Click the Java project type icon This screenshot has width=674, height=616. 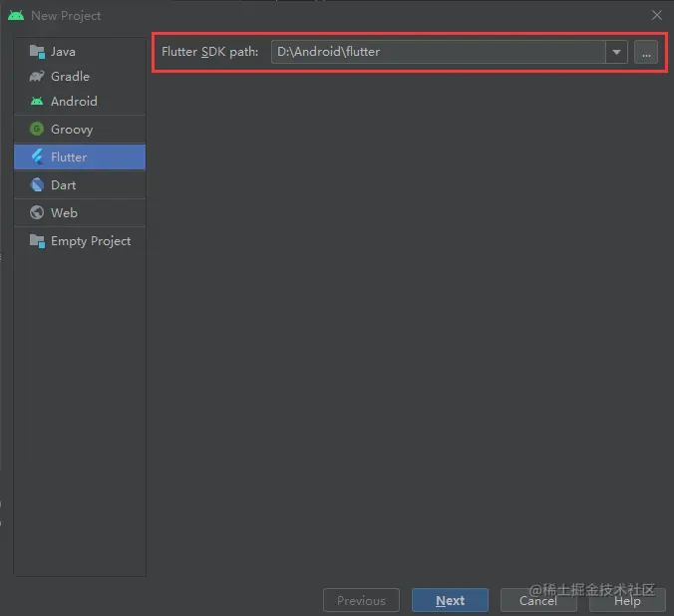pos(38,52)
